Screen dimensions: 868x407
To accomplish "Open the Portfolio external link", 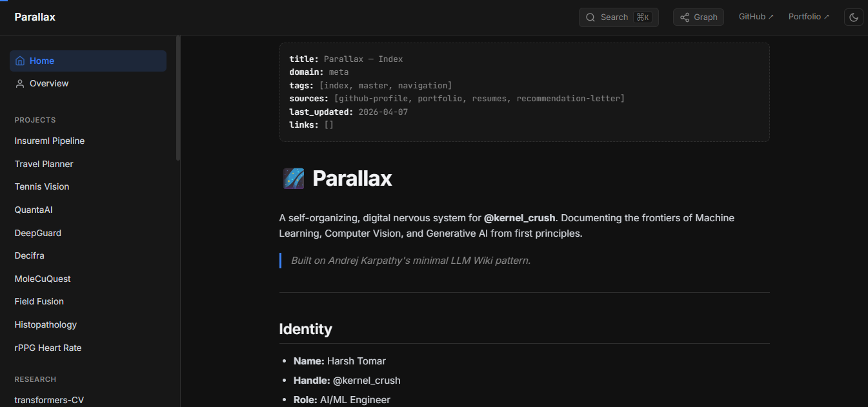I will coord(809,17).
